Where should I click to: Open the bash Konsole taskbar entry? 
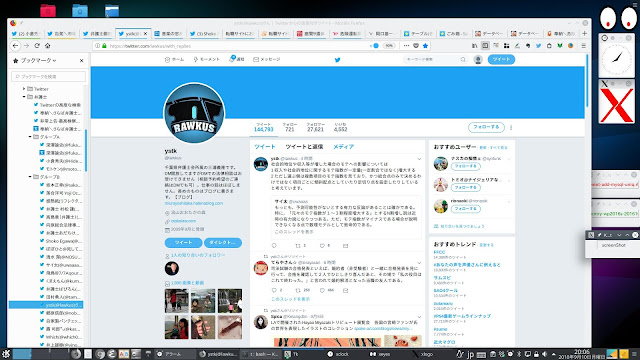click(260, 354)
